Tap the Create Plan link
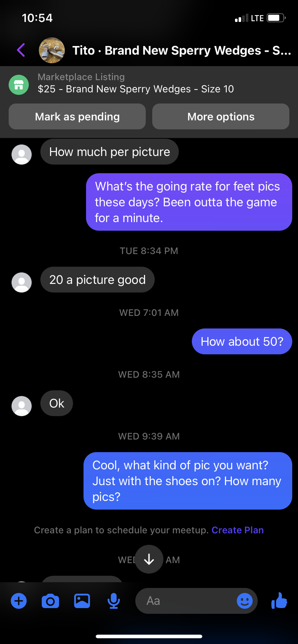 tap(238, 530)
